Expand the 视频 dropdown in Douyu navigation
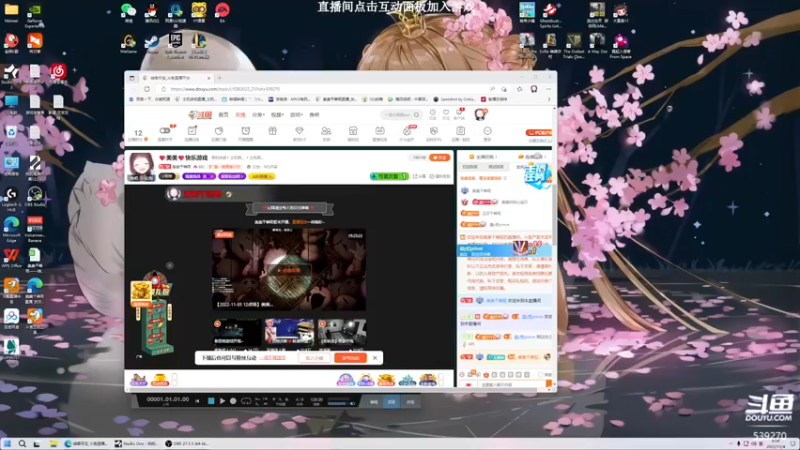Viewport: 800px width, 450px height. coord(277,115)
